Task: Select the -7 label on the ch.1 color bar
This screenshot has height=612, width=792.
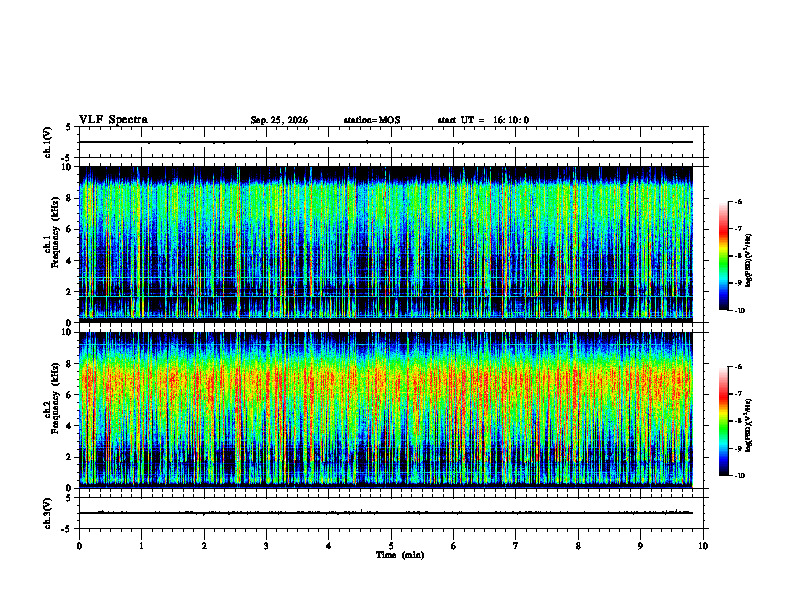Action: [x=738, y=229]
